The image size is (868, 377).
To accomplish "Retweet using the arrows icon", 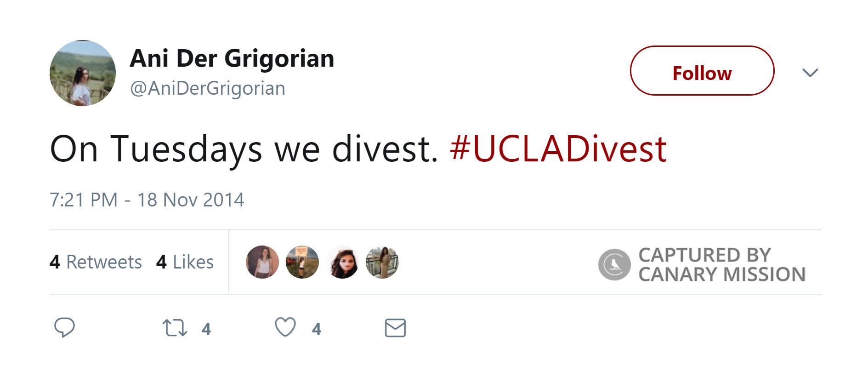I will tap(175, 328).
